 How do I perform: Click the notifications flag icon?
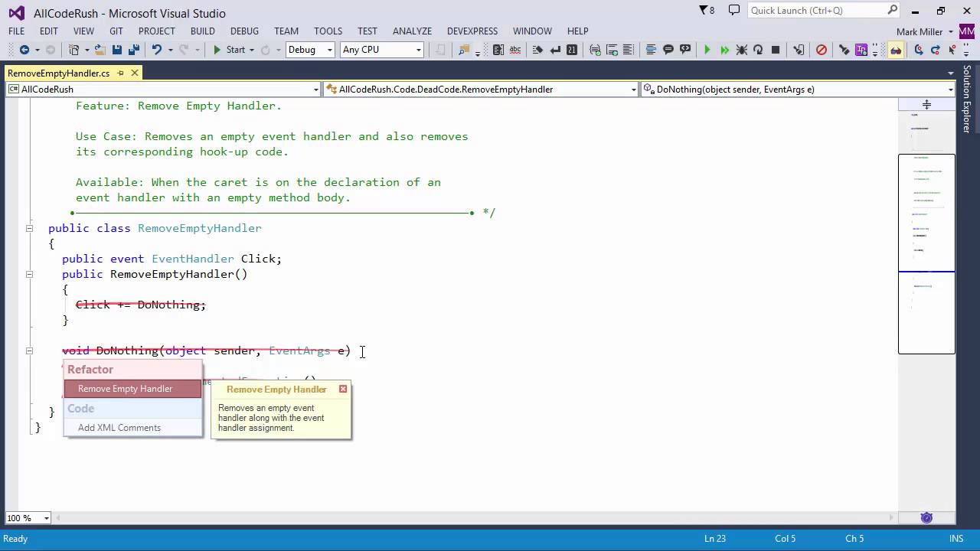click(x=704, y=10)
